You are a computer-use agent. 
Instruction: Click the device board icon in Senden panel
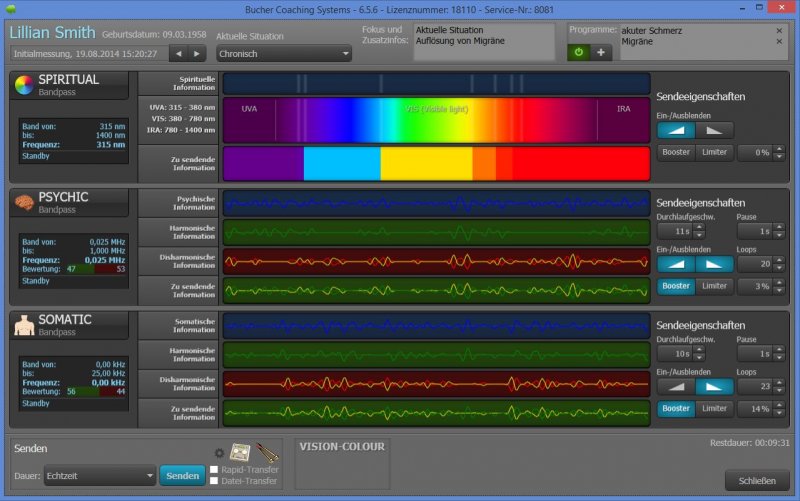(x=240, y=452)
